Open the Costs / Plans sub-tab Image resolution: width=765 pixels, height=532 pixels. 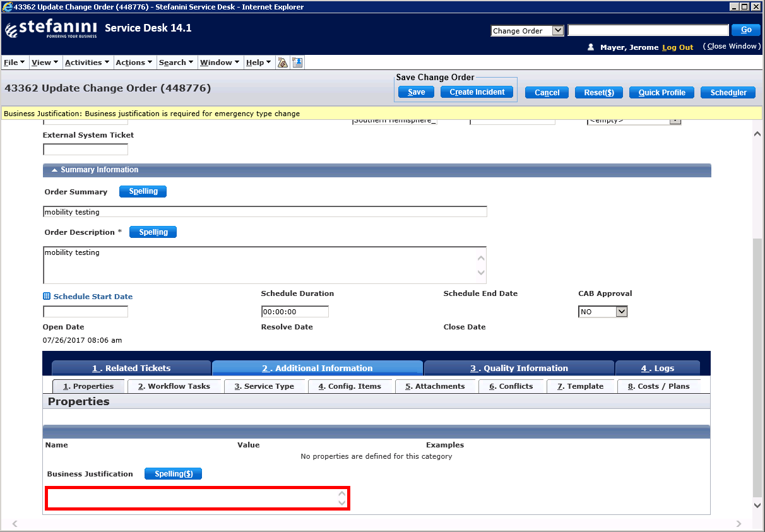tap(659, 386)
